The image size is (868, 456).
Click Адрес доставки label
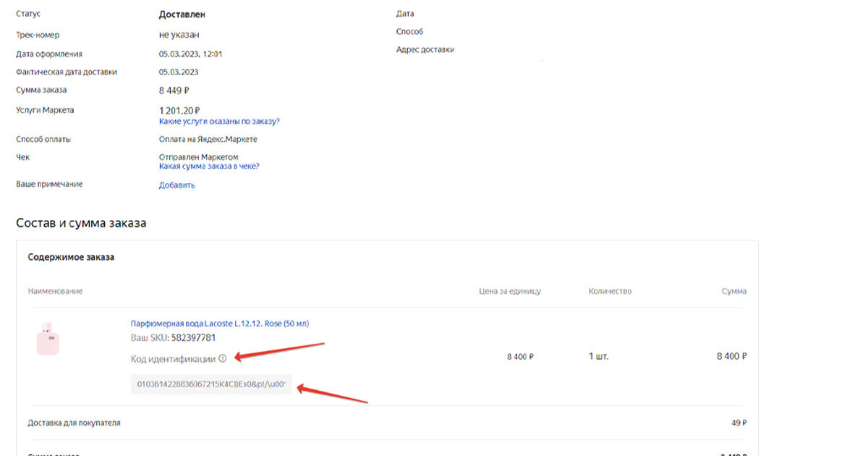pyautogui.click(x=425, y=50)
